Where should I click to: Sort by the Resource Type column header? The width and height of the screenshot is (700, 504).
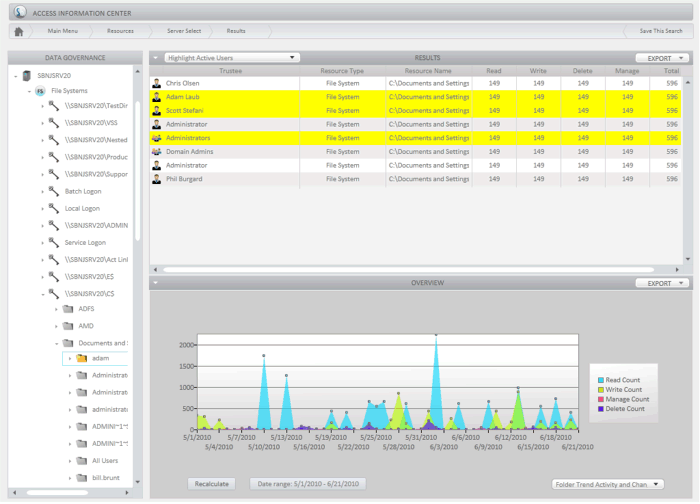pyautogui.click(x=342, y=71)
